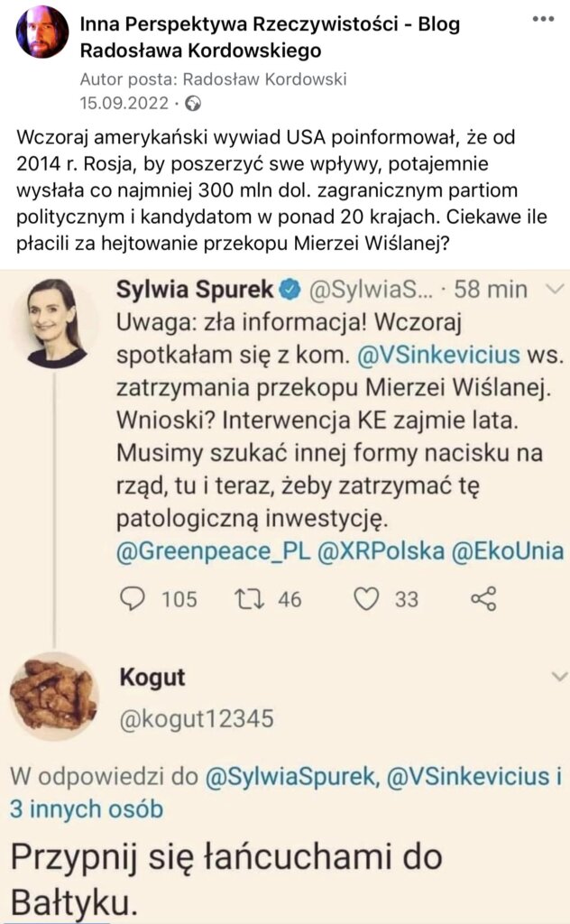
Task: Click the globe public-visibility icon
Action: (x=193, y=103)
